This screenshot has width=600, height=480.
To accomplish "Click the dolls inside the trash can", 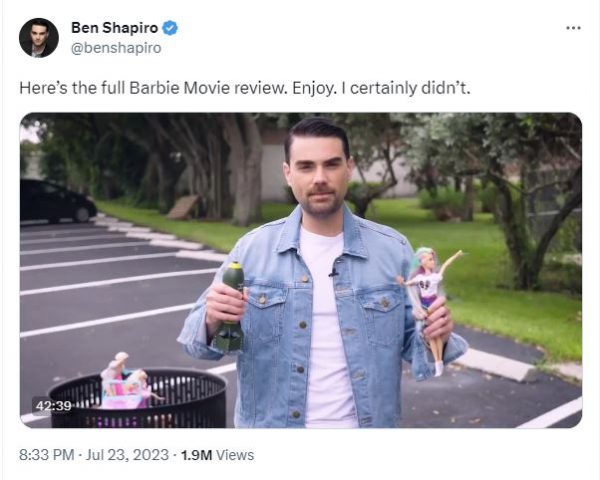I will (126, 381).
